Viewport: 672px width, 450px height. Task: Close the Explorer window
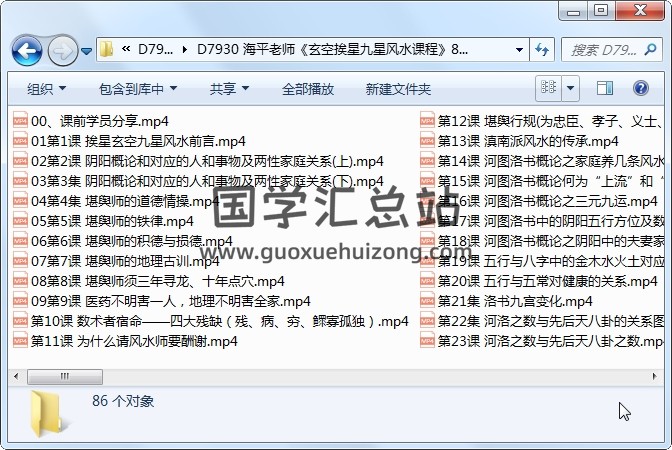(x=640, y=11)
